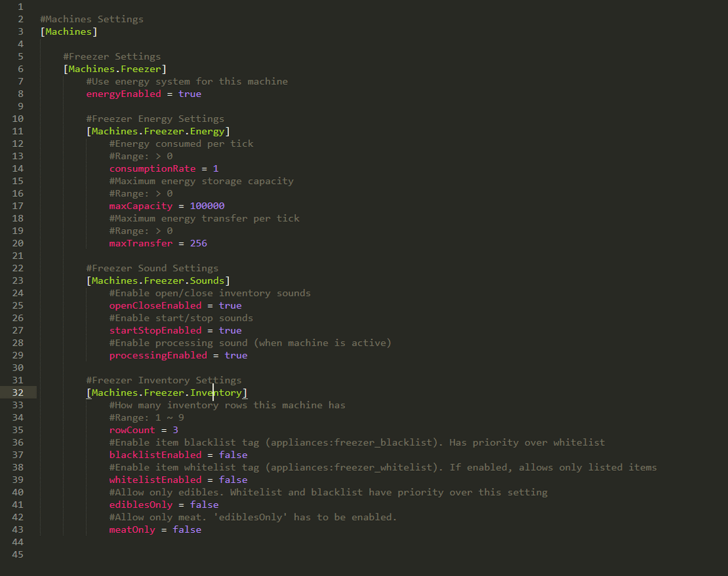Click the energyEnabled key
728x576 pixels.
pyautogui.click(x=123, y=94)
